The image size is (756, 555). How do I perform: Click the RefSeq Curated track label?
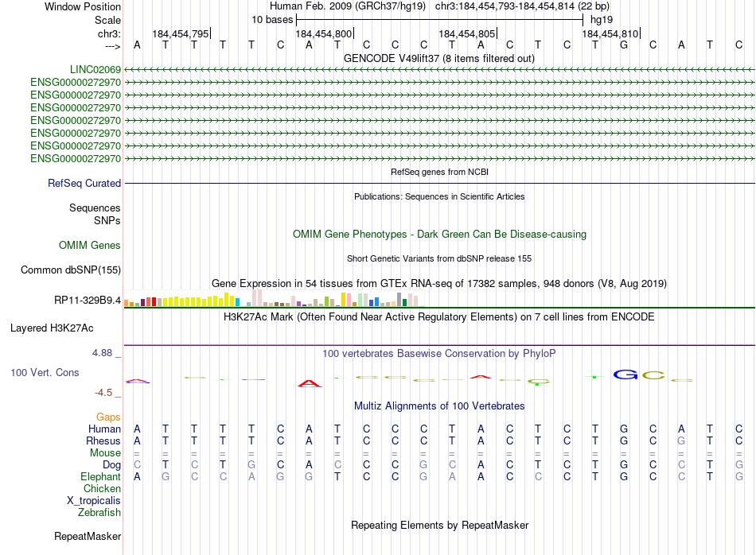pyautogui.click(x=84, y=183)
